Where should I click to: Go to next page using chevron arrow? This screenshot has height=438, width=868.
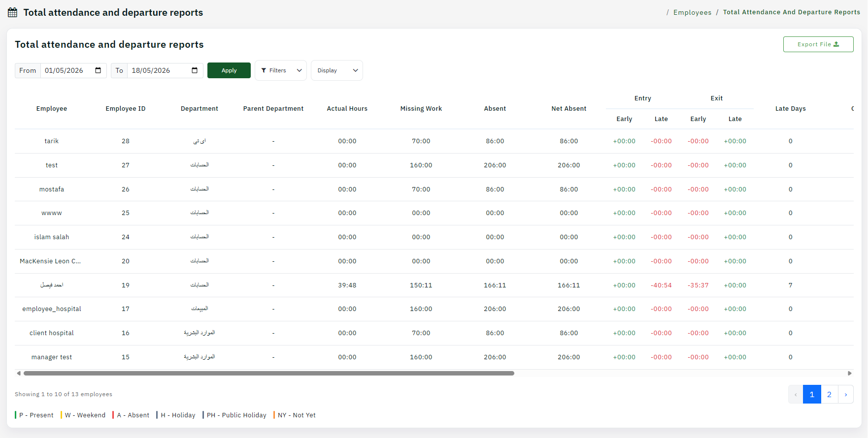click(846, 394)
